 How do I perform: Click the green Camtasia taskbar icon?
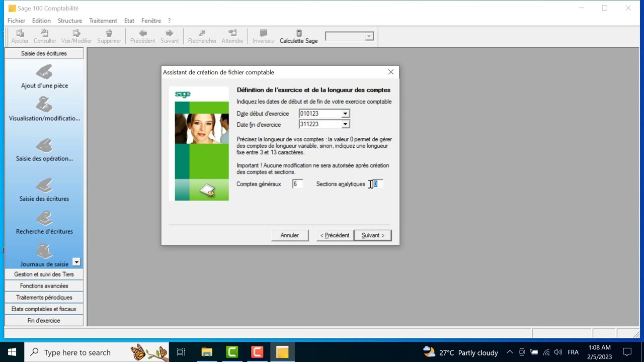pos(232,352)
